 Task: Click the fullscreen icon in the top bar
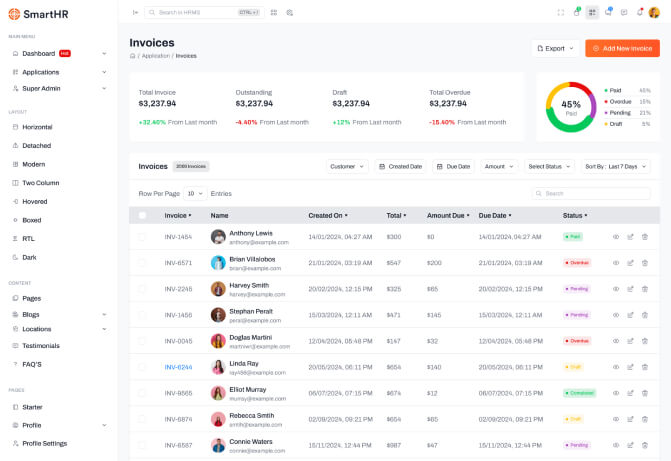pyautogui.click(x=561, y=12)
